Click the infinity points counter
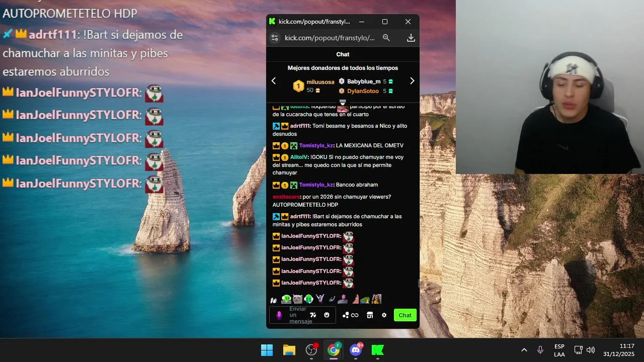This screenshot has width=644, height=362. click(x=355, y=315)
